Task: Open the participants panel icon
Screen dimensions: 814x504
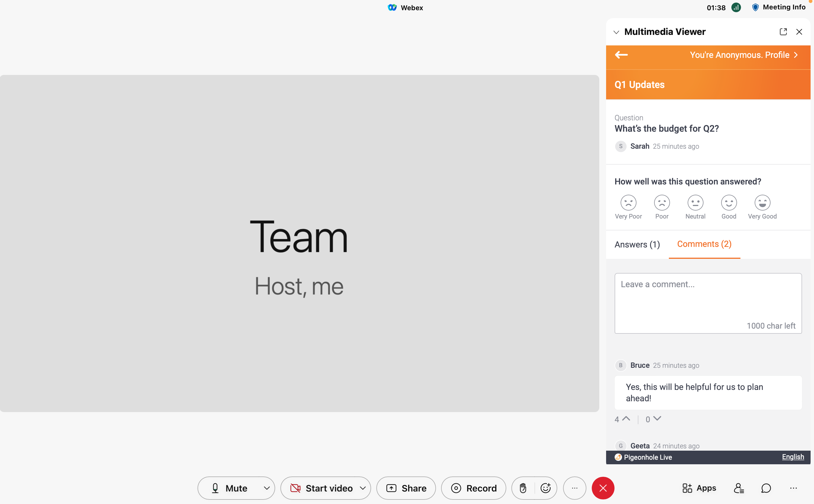Action: [739, 488]
